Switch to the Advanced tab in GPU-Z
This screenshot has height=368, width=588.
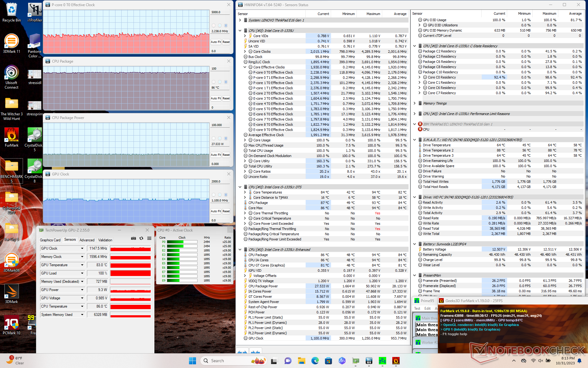87,240
